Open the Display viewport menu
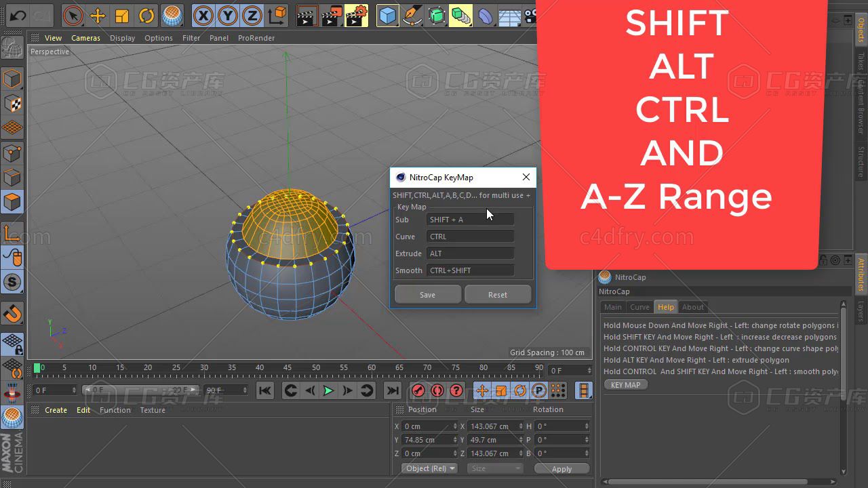This screenshot has height=488, width=868. 122,38
